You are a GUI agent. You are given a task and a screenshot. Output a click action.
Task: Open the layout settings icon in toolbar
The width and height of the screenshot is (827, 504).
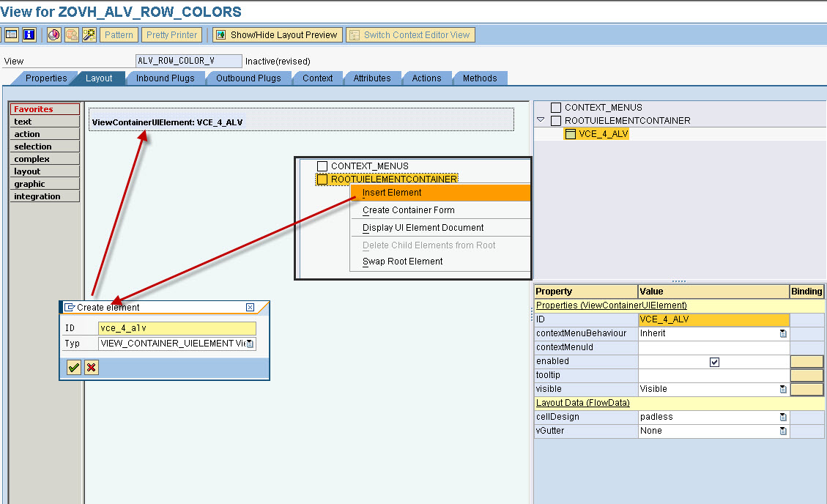click(10, 34)
